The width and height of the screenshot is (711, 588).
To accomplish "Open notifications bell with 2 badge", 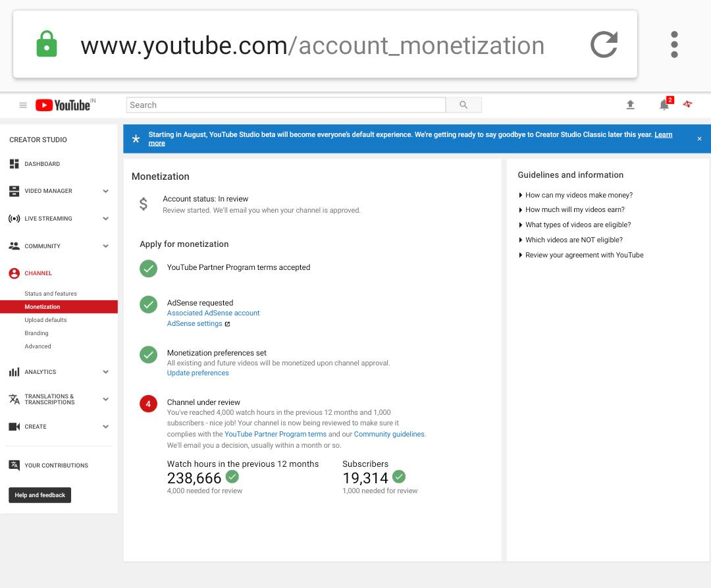I will click(x=665, y=104).
